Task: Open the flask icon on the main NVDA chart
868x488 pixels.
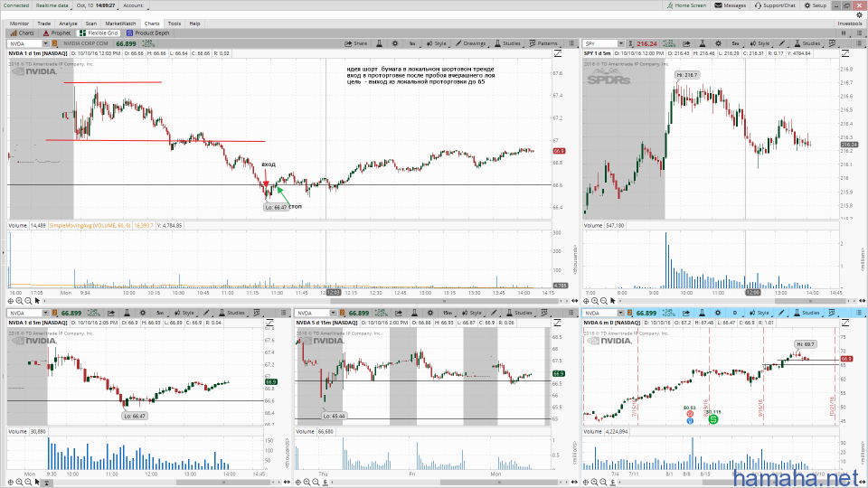Action: pos(379,43)
